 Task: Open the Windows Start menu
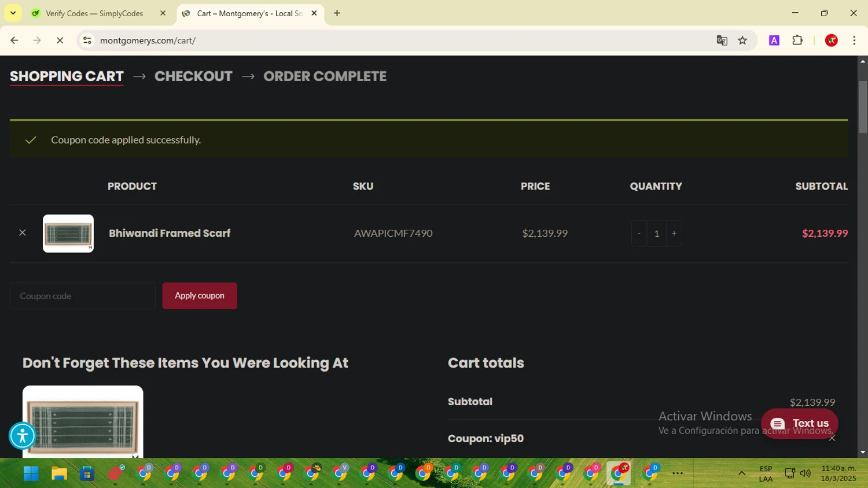[x=31, y=474]
